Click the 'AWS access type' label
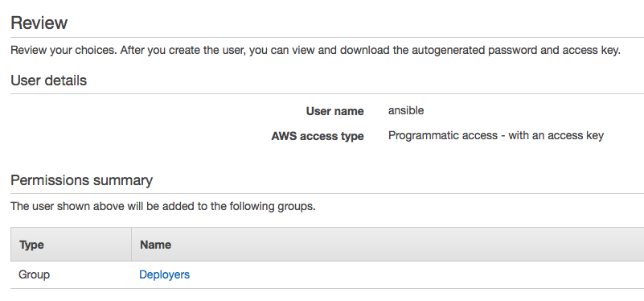The height and width of the screenshot is (301, 644). (x=318, y=136)
